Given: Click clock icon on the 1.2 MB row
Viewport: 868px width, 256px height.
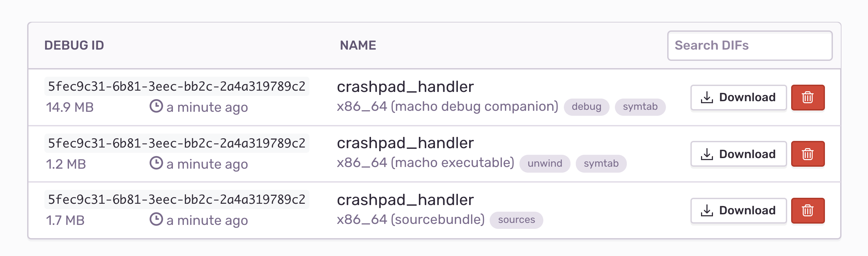Looking at the screenshot, I should click(156, 163).
